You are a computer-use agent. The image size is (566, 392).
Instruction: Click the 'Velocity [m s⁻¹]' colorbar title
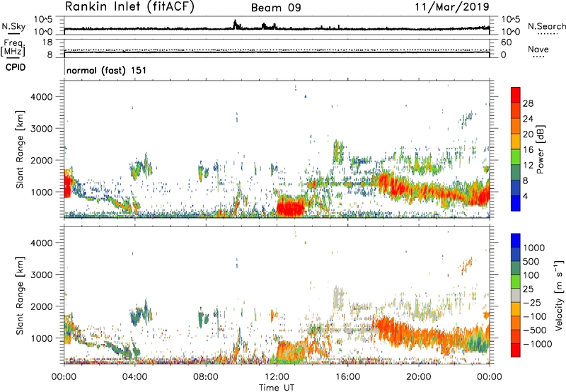[x=559, y=295]
